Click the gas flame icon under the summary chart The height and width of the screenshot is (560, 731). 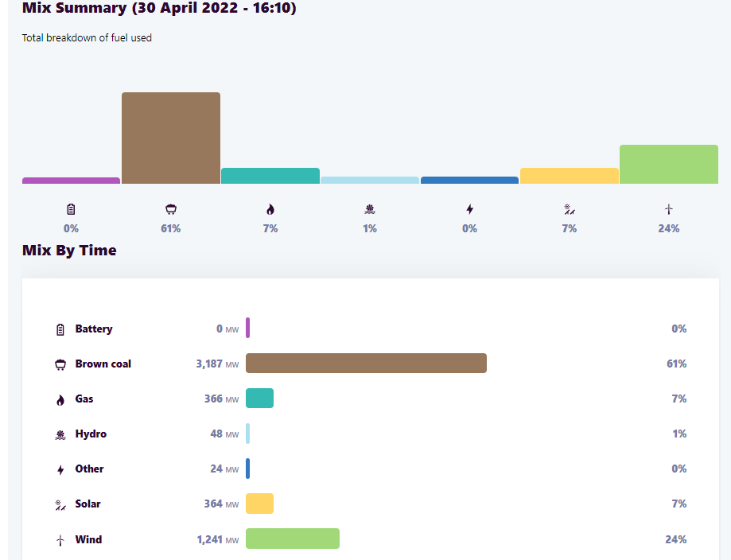(x=270, y=209)
